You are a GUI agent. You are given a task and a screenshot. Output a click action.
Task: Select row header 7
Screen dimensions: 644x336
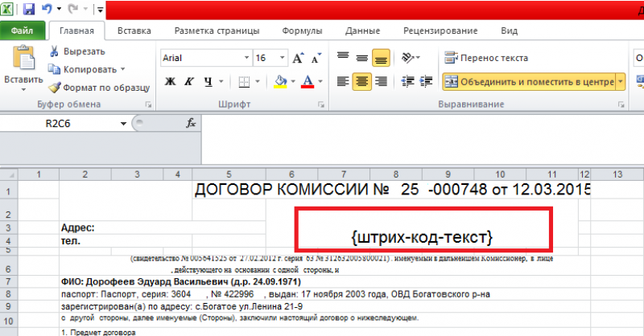pos(9,281)
